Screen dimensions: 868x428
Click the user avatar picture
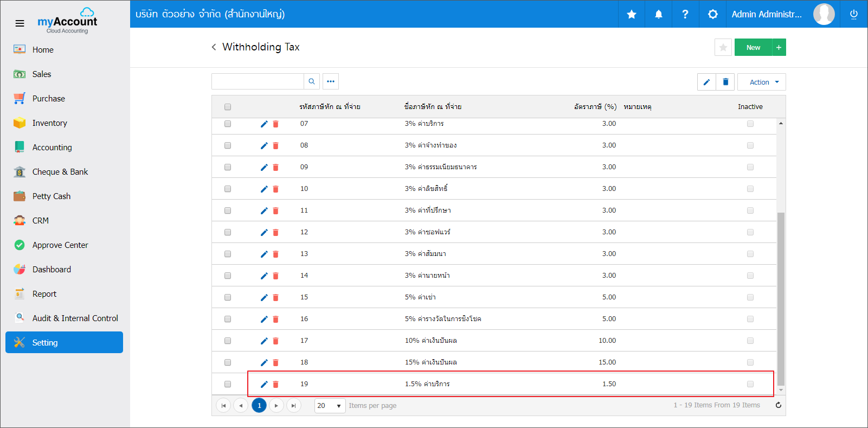tap(824, 14)
